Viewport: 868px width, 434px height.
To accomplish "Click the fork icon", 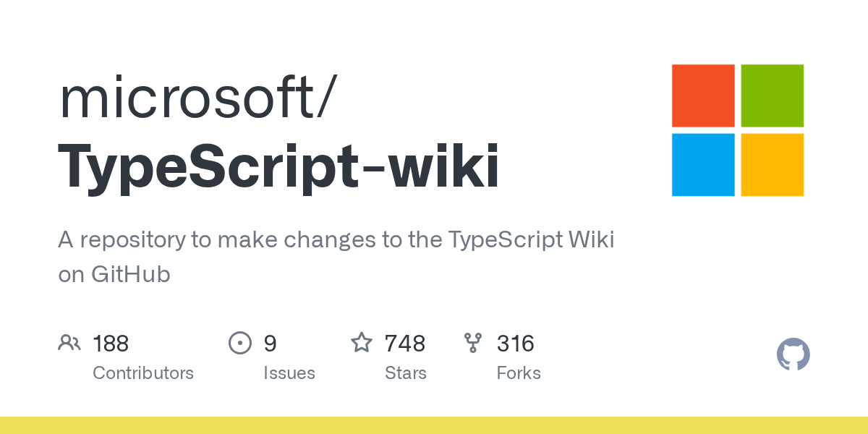I will pos(473,343).
